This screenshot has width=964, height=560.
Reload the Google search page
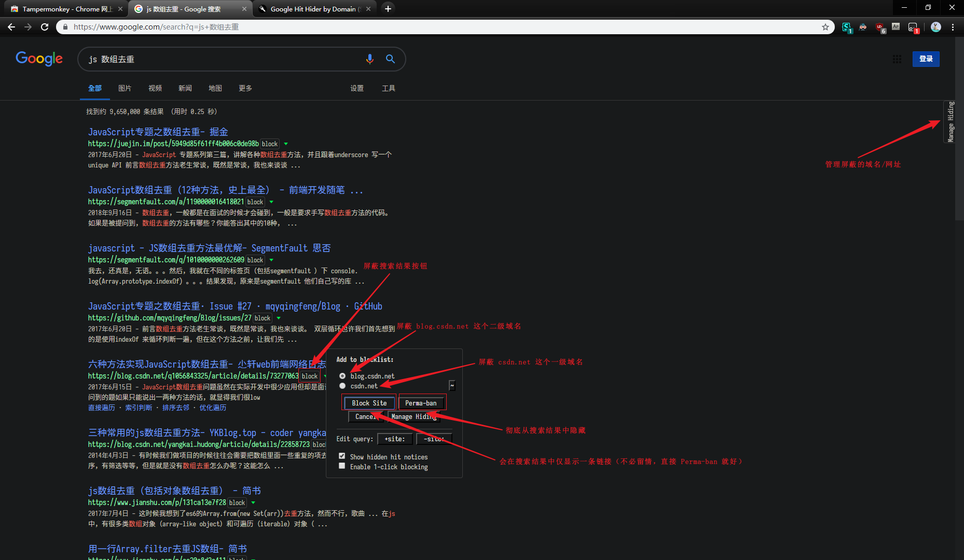[45, 27]
